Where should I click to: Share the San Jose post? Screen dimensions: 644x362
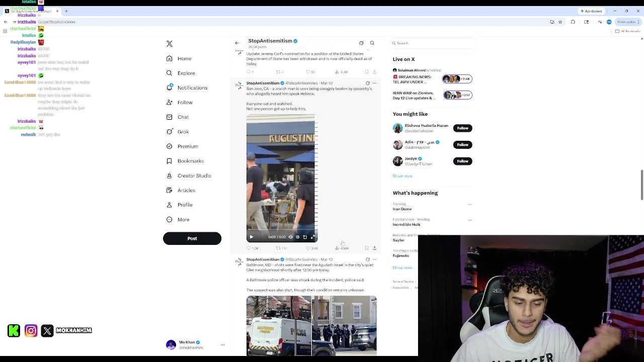pyautogui.click(x=374, y=248)
